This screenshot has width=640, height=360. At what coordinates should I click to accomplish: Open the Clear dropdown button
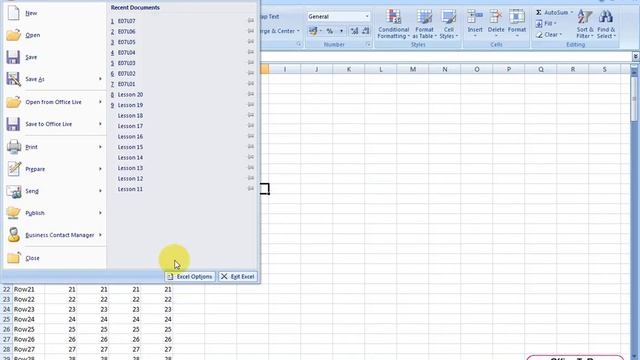[549, 35]
